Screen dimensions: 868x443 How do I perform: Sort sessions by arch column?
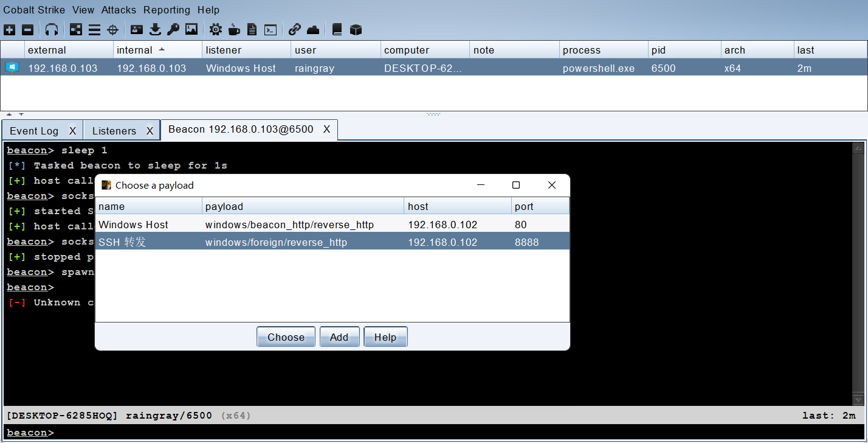[x=757, y=50]
